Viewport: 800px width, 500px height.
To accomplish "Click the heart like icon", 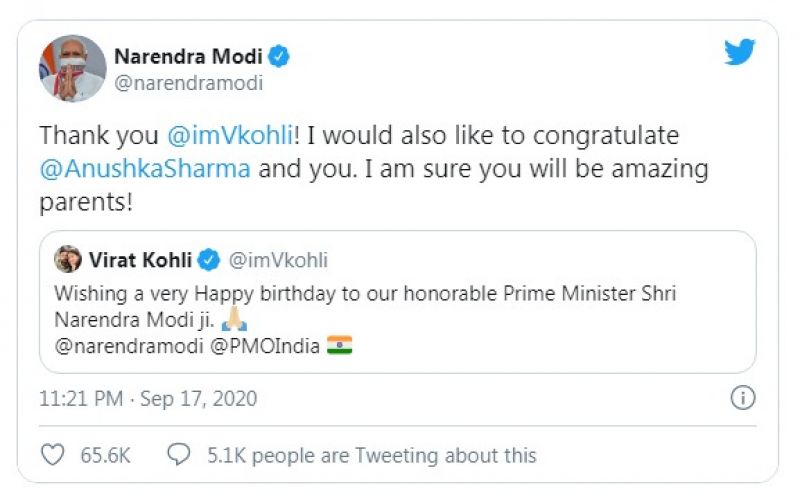I will click(x=52, y=455).
